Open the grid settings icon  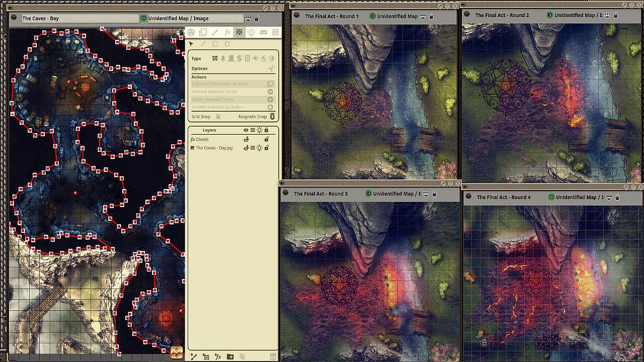click(275, 32)
